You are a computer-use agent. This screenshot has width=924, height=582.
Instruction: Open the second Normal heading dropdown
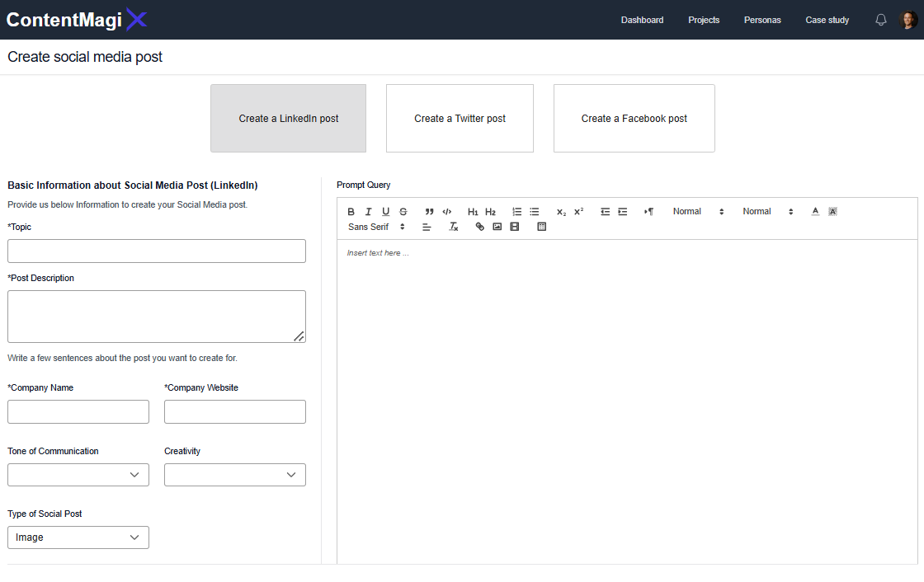tap(767, 212)
